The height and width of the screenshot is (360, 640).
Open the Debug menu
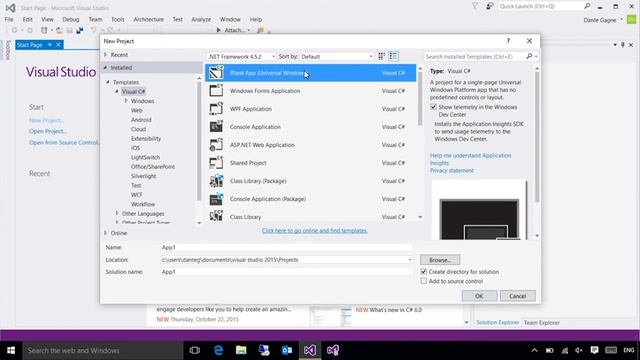click(x=71, y=19)
